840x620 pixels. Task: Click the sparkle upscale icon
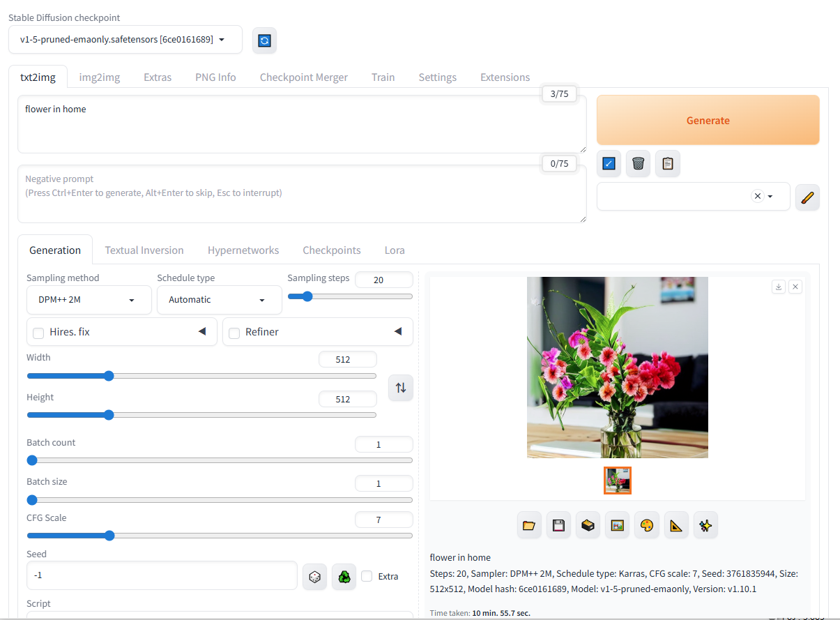click(x=705, y=525)
